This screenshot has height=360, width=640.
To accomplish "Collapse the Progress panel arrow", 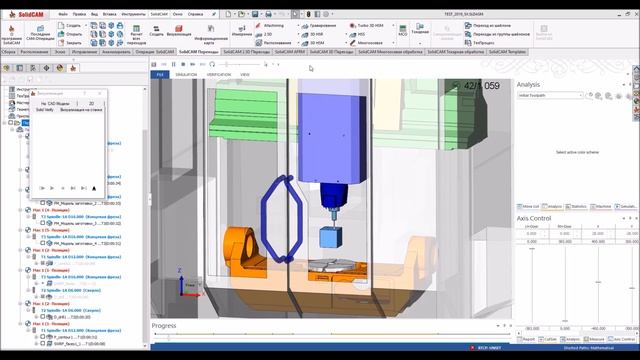I will tap(498, 326).
